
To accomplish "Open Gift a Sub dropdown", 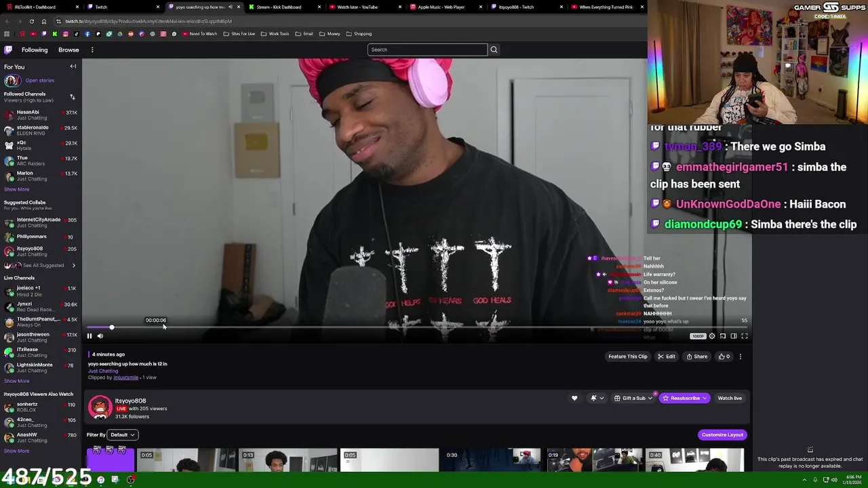I will point(633,398).
